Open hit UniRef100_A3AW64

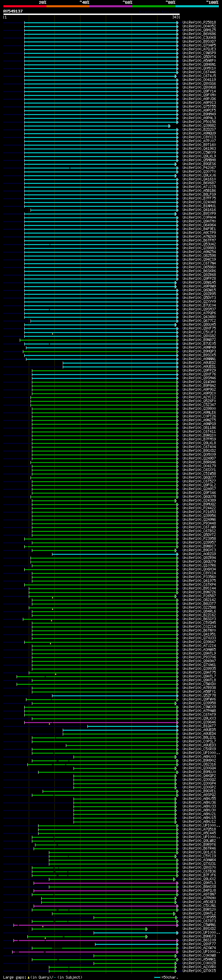(x=199, y=859)
